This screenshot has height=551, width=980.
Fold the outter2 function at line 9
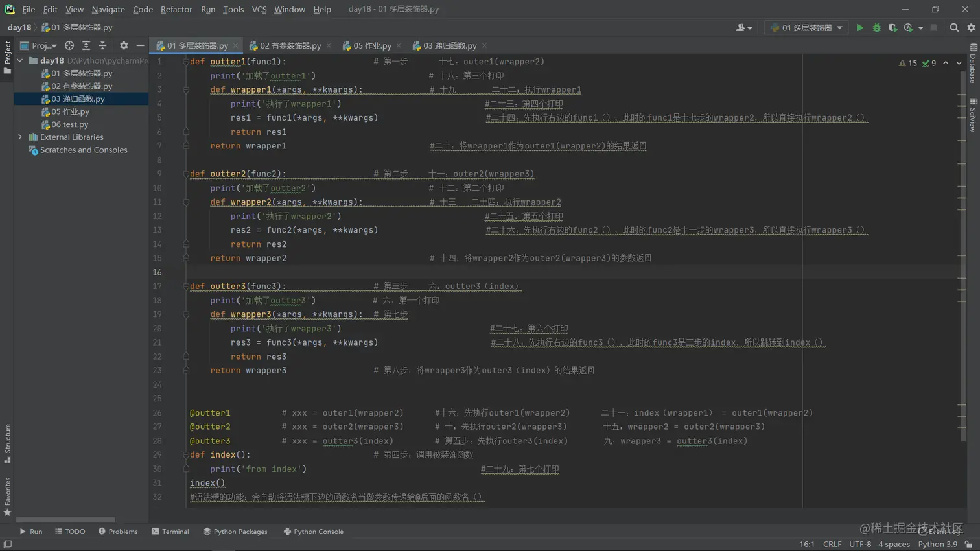pyautogui.click(x=186, y=174)
